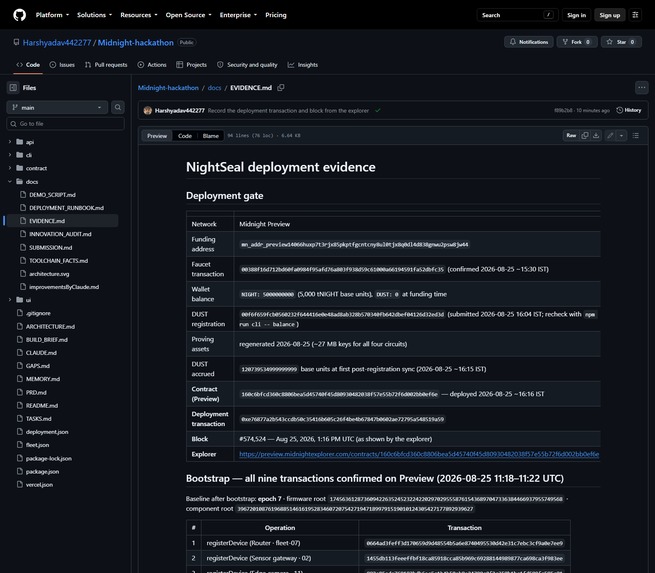Switch to the Code tab
655x573 pixels.
(28, 65)
